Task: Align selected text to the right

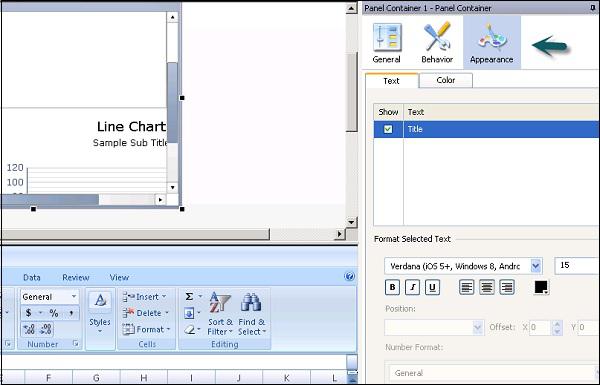Action: 507,287
